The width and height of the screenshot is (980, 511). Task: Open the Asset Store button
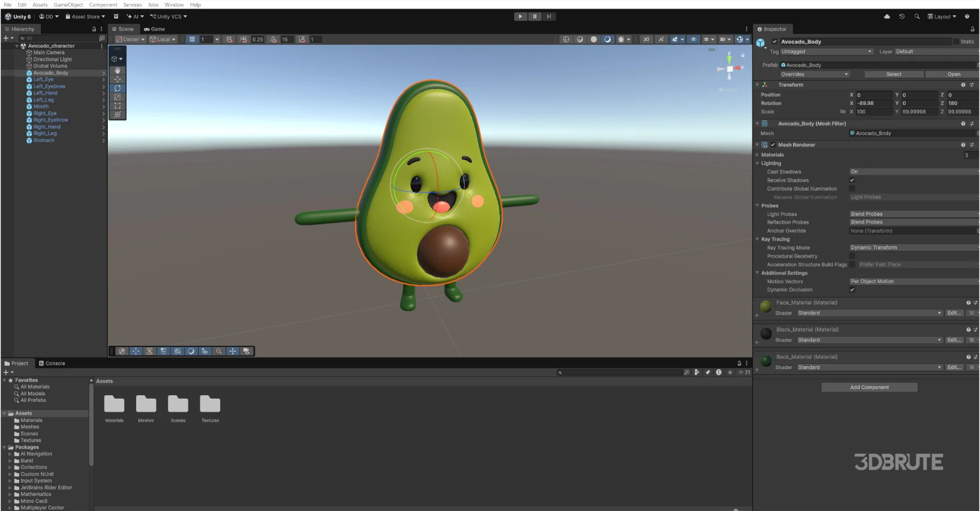[85, 16]
